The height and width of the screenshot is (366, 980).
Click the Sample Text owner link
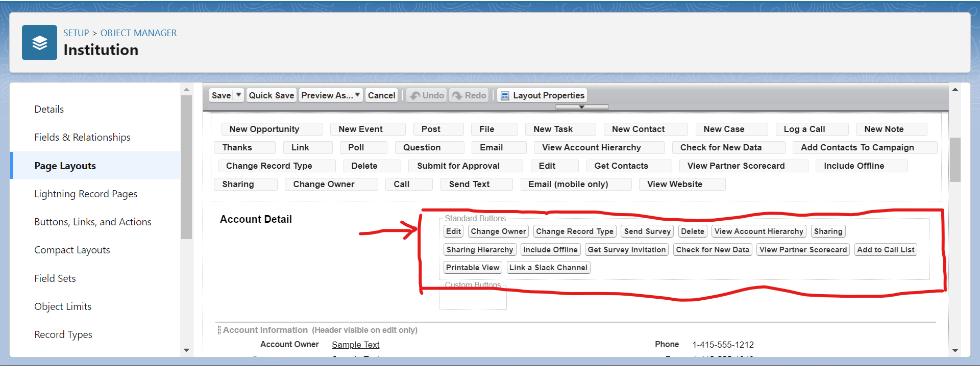pyautogui.click(x=355, y=345)
